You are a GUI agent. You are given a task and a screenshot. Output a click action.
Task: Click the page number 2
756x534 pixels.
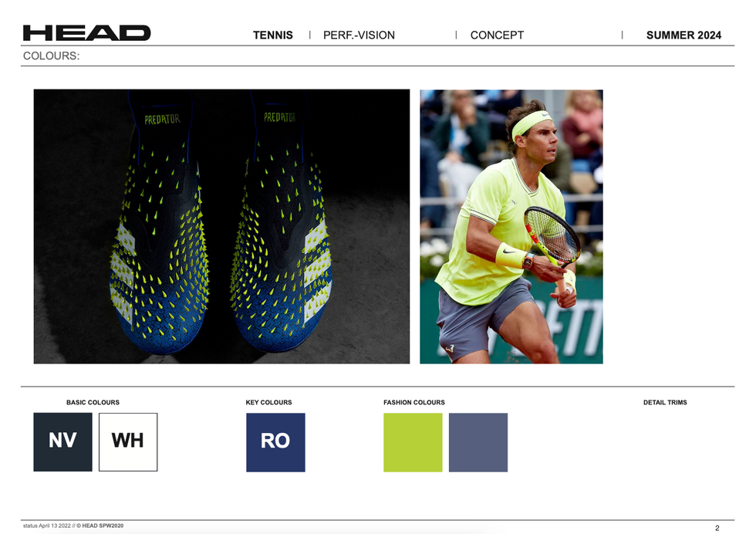[717, 528]
